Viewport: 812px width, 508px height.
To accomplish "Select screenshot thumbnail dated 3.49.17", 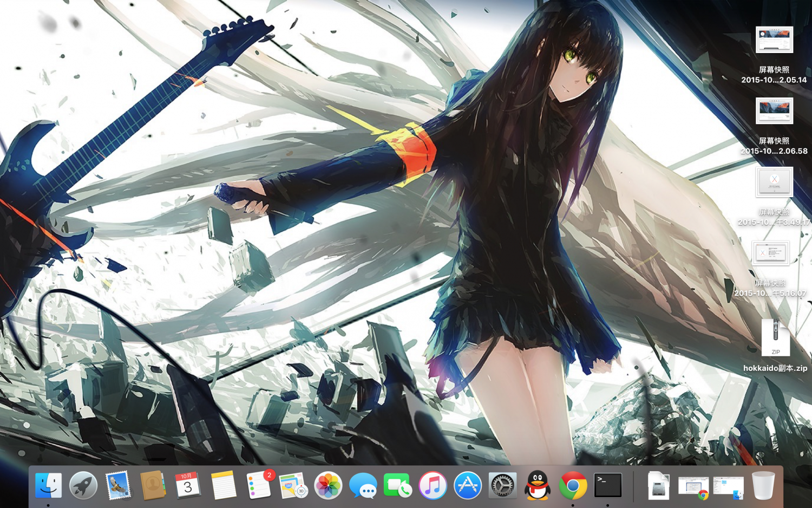I will point(774,182).
